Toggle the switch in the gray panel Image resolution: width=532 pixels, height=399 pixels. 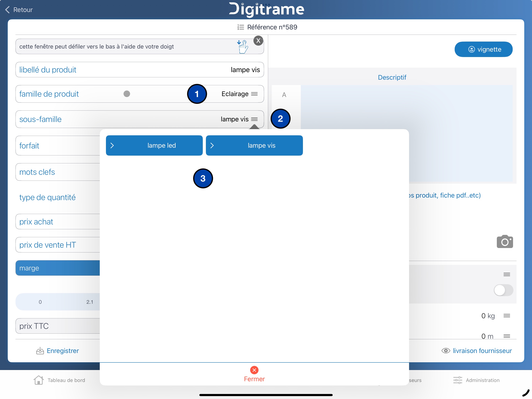click(x=503, y=290)
